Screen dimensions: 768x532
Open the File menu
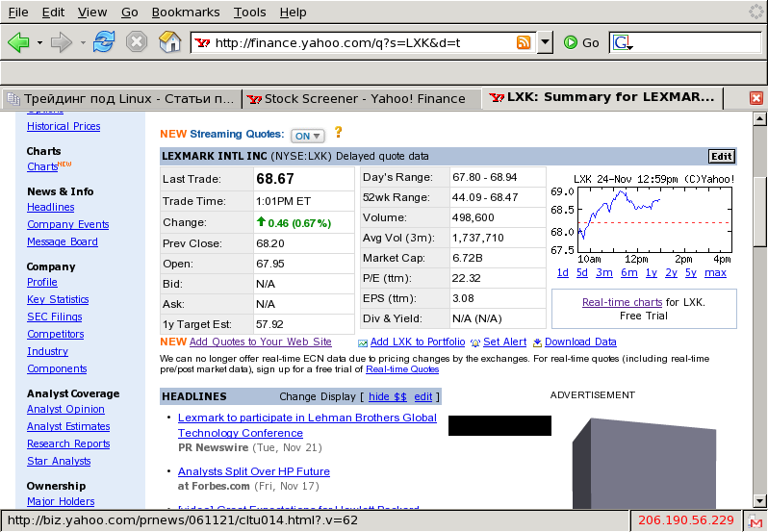tap(18, 13)
